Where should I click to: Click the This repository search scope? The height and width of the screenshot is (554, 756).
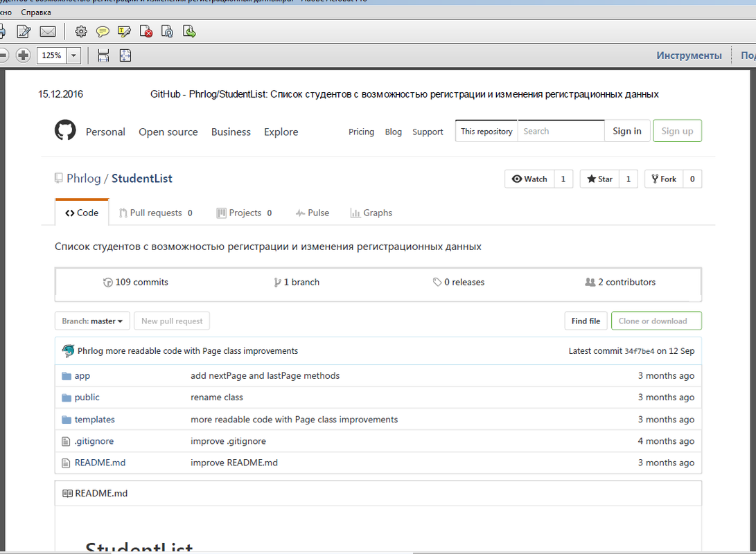pyautogui.click(x=486, y=131)
